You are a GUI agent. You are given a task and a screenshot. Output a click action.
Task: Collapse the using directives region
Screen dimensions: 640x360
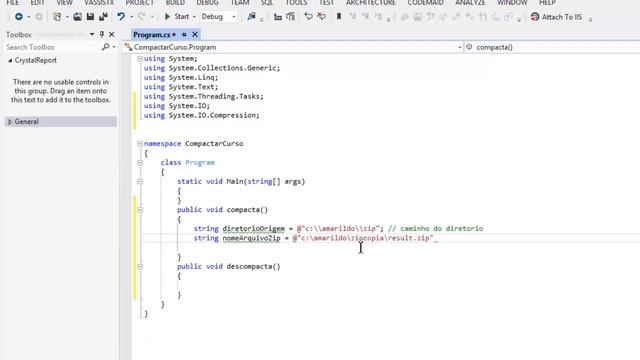(x=140, y=59)
